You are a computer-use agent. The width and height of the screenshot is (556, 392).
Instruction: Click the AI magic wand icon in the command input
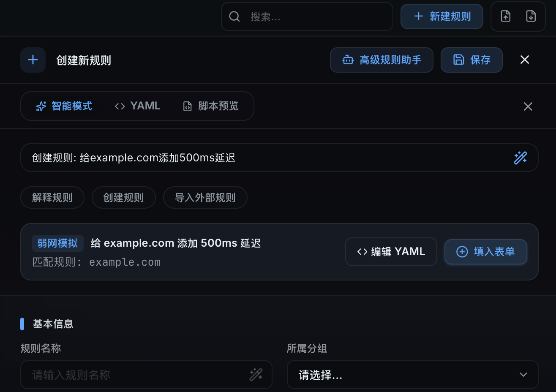(x=521, y=158)
